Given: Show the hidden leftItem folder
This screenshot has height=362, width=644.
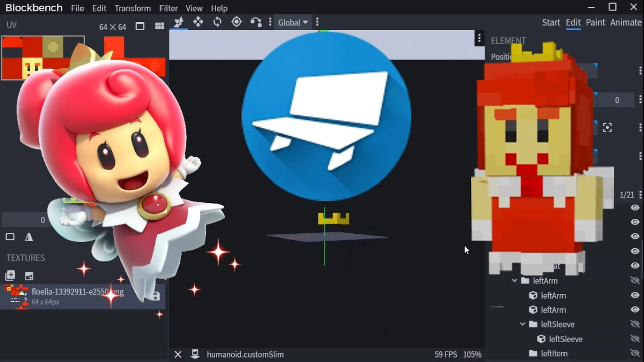Looking at the screenshot, I should [635, 353].
